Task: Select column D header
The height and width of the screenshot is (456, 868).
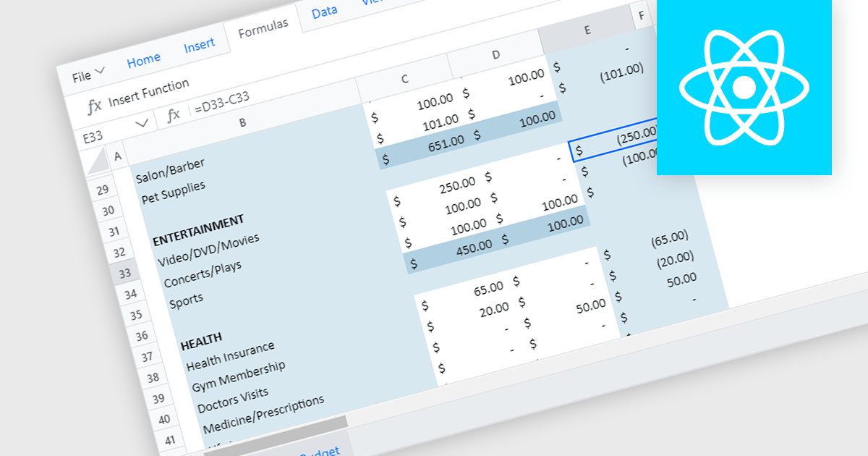Action: tap(495, 54)
